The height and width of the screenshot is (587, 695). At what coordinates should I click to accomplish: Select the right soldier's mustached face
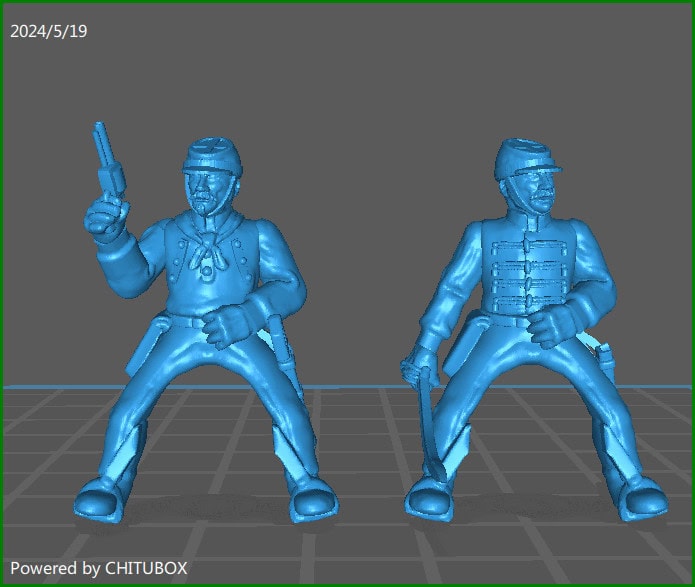(534, 191)
